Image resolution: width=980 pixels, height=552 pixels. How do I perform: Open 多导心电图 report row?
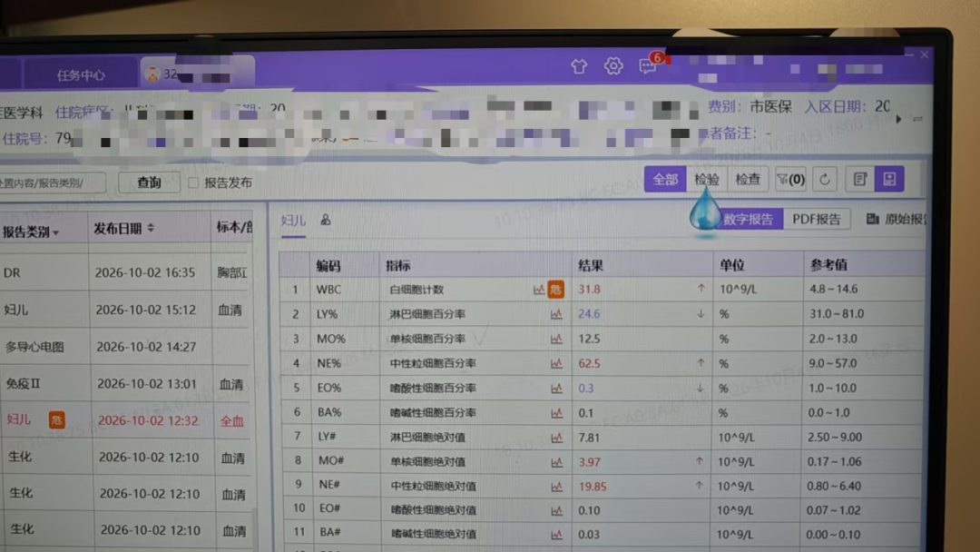pos(125,346)
